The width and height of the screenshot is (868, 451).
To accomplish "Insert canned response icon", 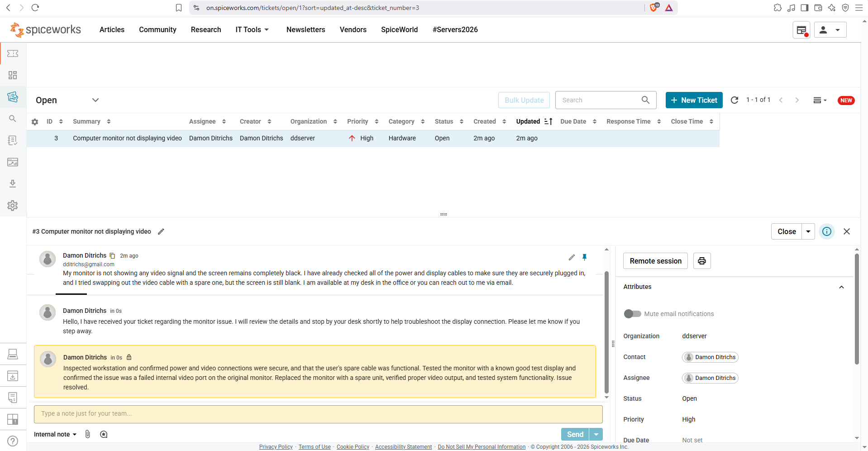I will [x=104, y=434].
